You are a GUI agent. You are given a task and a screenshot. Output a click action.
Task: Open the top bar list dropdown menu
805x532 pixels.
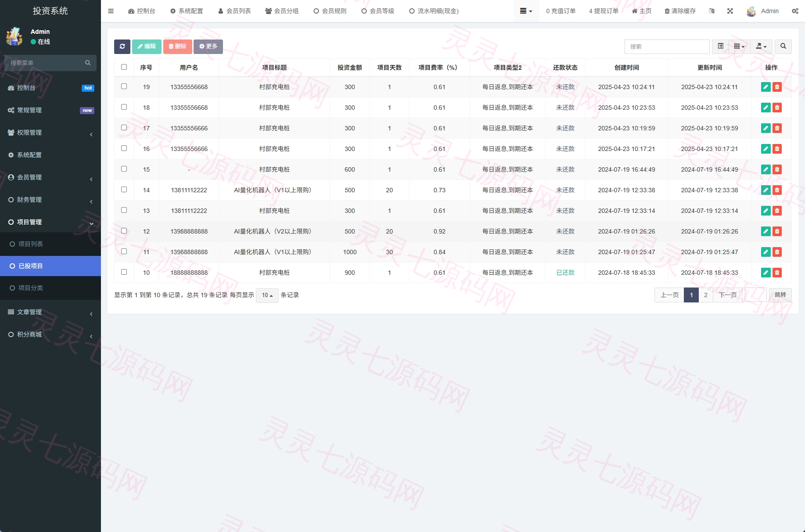click(526, 11)
